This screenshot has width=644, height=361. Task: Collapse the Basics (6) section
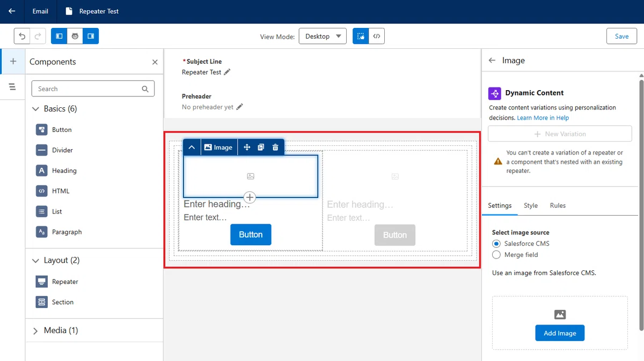click(36, 109)
